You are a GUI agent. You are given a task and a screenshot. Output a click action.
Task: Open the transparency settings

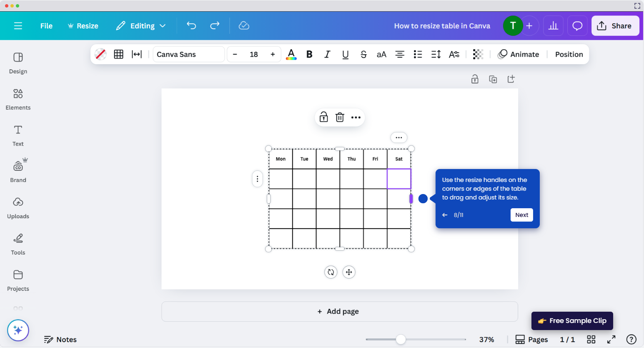click(x=478, y=54)
